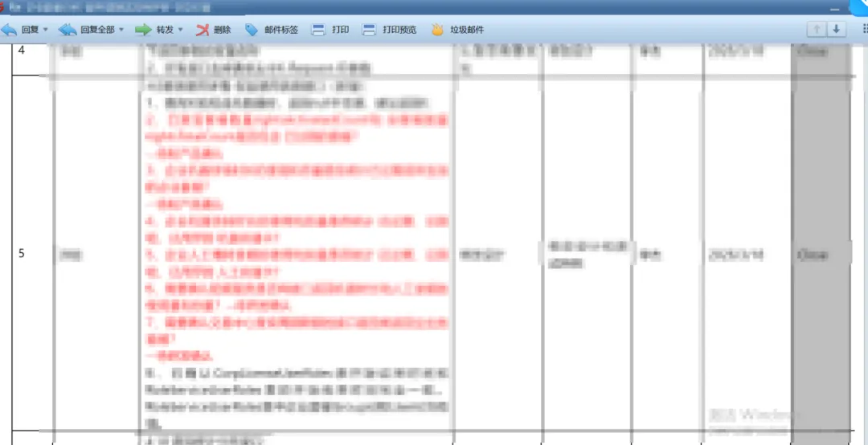Image resolution: width=868 pixels, height=445 pixels.
Task: Open the 回复 dropdown arrow
Action: [x=45, y=30]
